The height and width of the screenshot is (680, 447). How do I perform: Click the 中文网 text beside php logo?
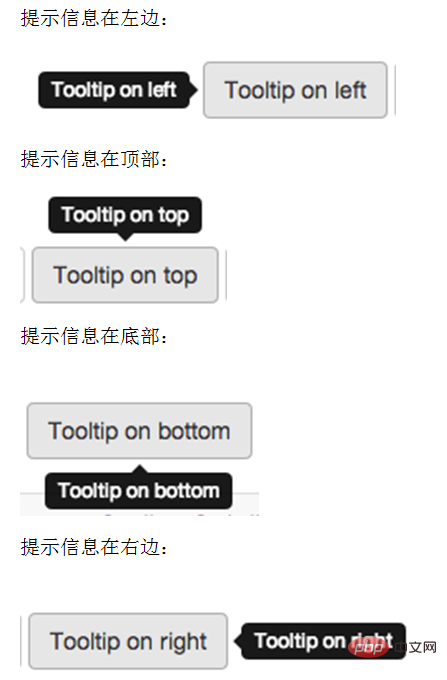click(x=418, y=648)
